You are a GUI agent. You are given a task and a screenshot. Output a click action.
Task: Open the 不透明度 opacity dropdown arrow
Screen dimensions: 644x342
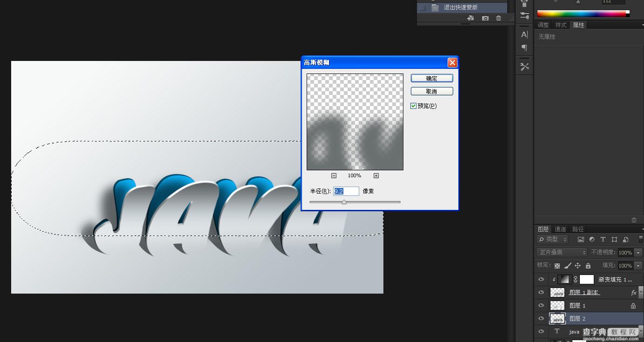[x=638, y=253]
